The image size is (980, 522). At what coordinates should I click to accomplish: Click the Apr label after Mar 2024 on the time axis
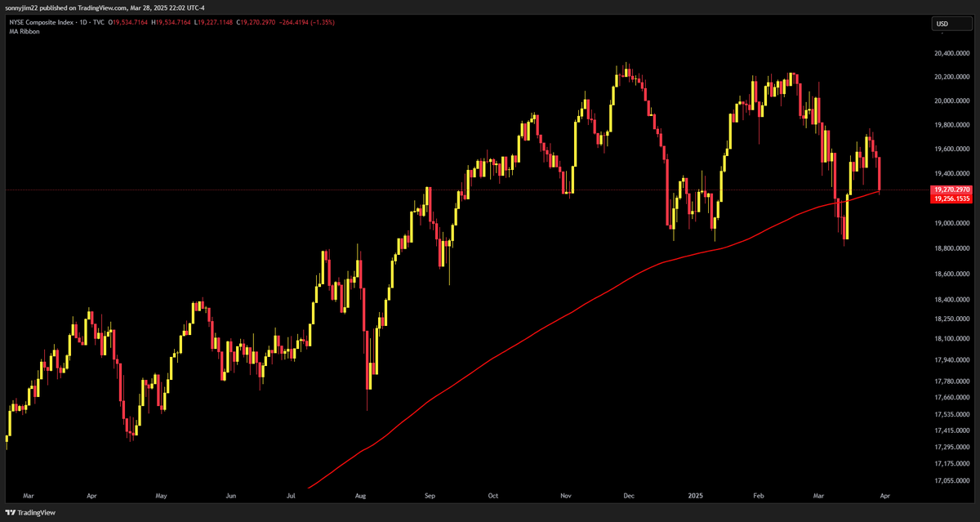tap(91, 496)
